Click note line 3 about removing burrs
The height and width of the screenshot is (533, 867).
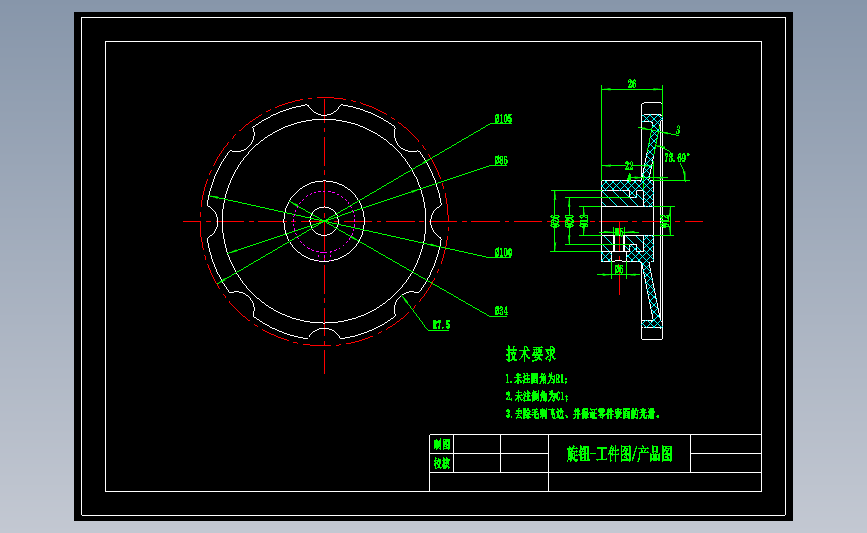583,414
